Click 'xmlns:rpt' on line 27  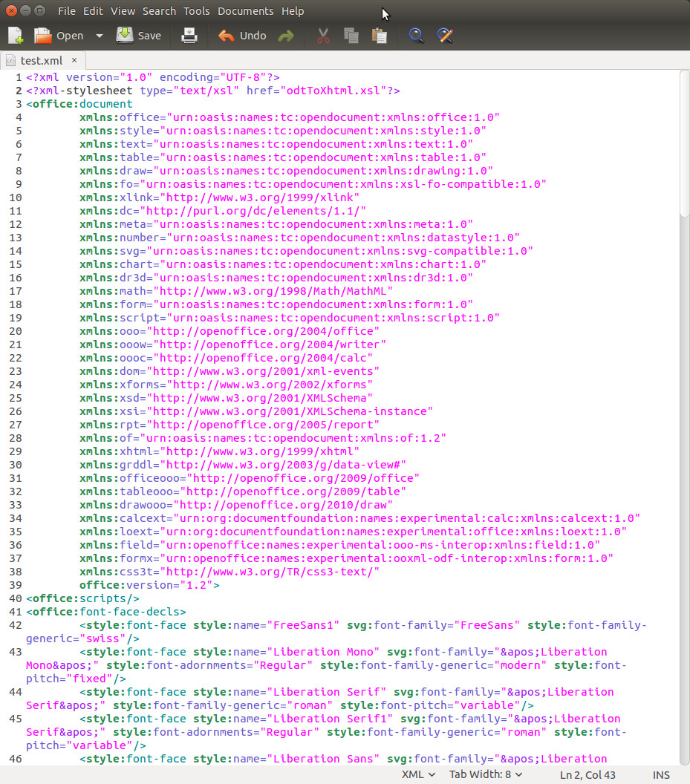tap(109, 425)
